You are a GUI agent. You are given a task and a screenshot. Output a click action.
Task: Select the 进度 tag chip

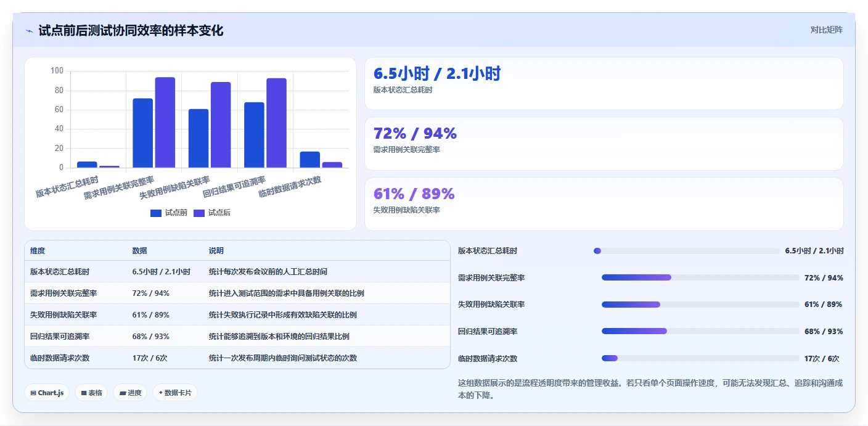point(130,393)
